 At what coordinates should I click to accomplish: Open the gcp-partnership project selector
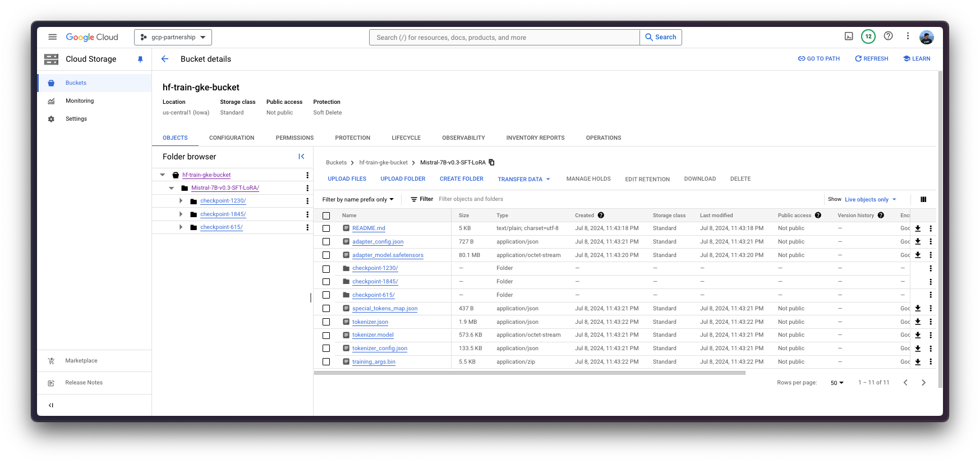[x=173, y=37]
